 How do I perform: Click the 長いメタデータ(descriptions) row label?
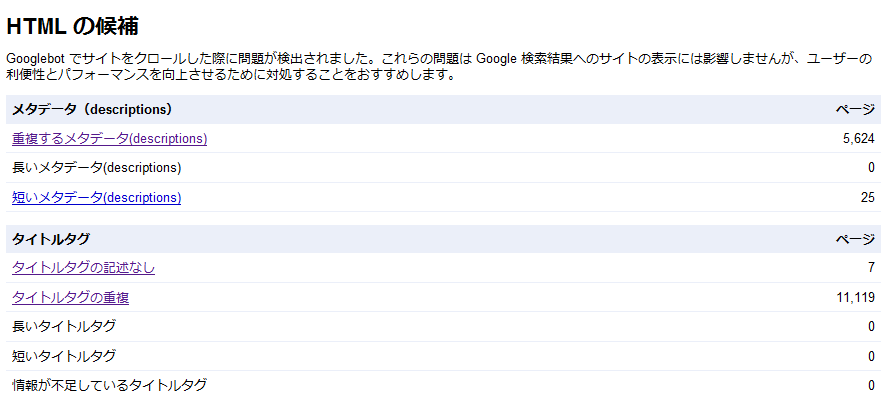click(x=96, y=168)
